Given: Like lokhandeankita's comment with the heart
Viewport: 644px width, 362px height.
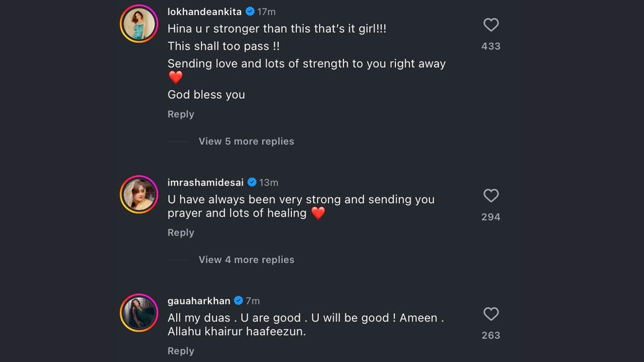Looking at the screenshot, I should pos(491,25).
